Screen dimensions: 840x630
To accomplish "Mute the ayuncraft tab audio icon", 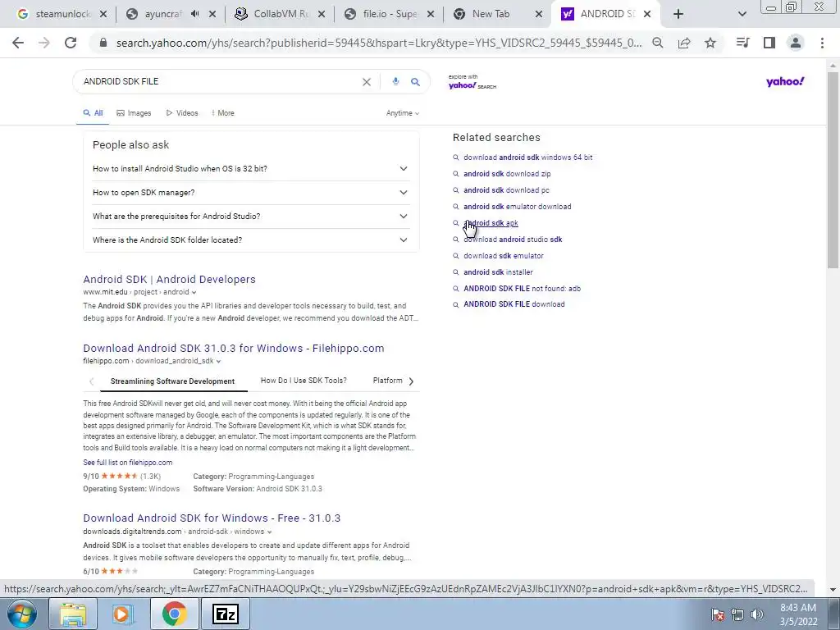I will [195, 15].
